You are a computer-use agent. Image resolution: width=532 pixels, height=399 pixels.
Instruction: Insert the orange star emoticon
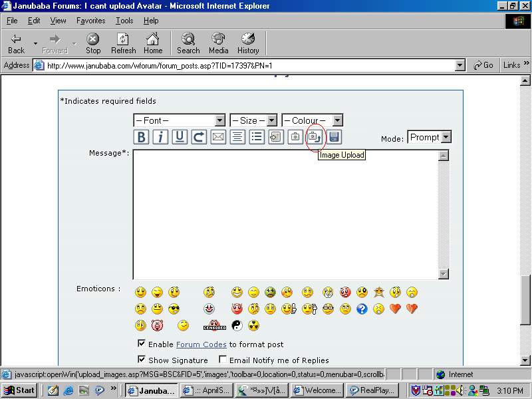pos(378,292)
